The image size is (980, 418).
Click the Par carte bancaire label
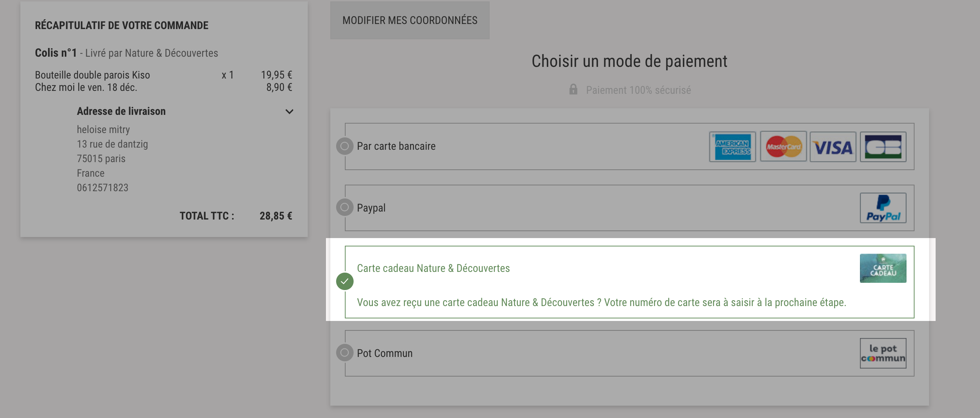pyautogui.click(x=396, y=146)
